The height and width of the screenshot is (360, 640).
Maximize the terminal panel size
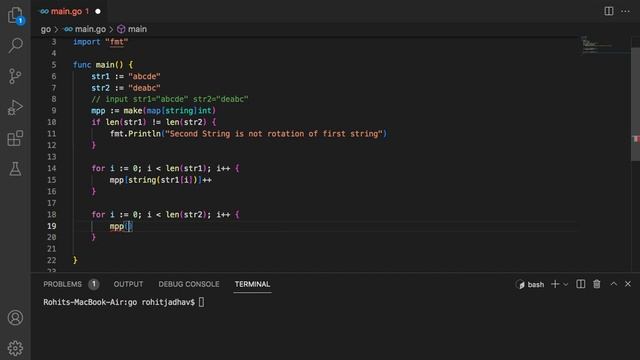614,284
